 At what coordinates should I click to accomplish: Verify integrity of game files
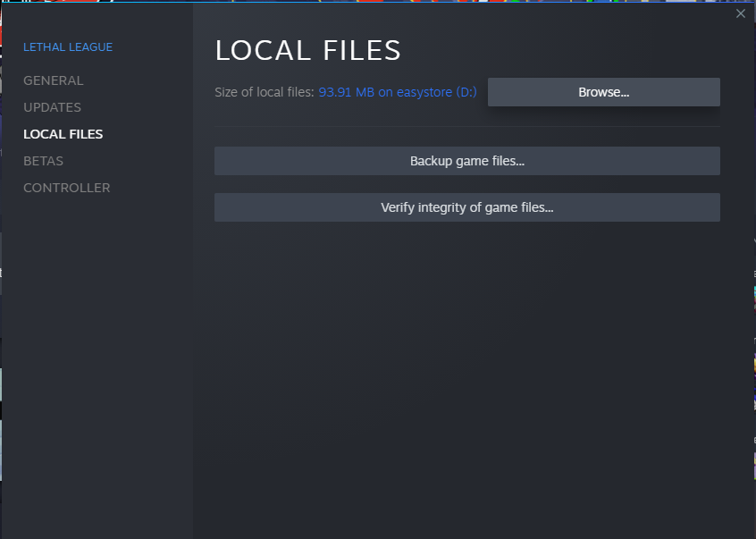coord(466,207)
